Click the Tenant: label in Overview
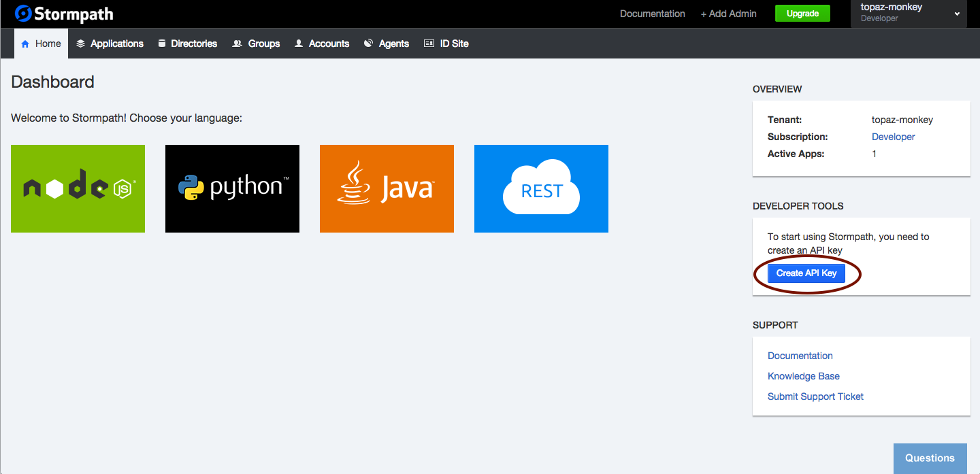 pos(785,120)
